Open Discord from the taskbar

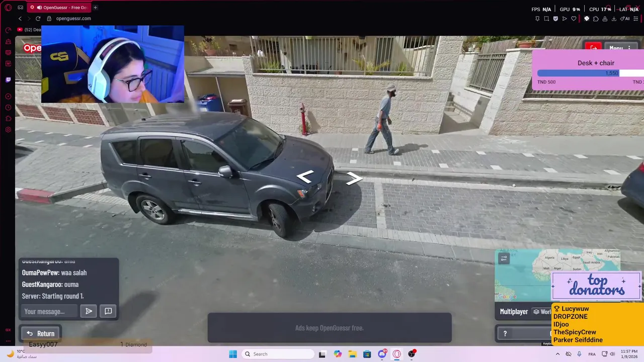382,354
